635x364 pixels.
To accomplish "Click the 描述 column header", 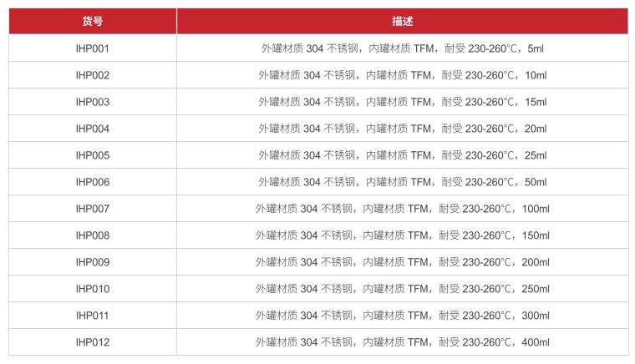I will pos(402,22).
